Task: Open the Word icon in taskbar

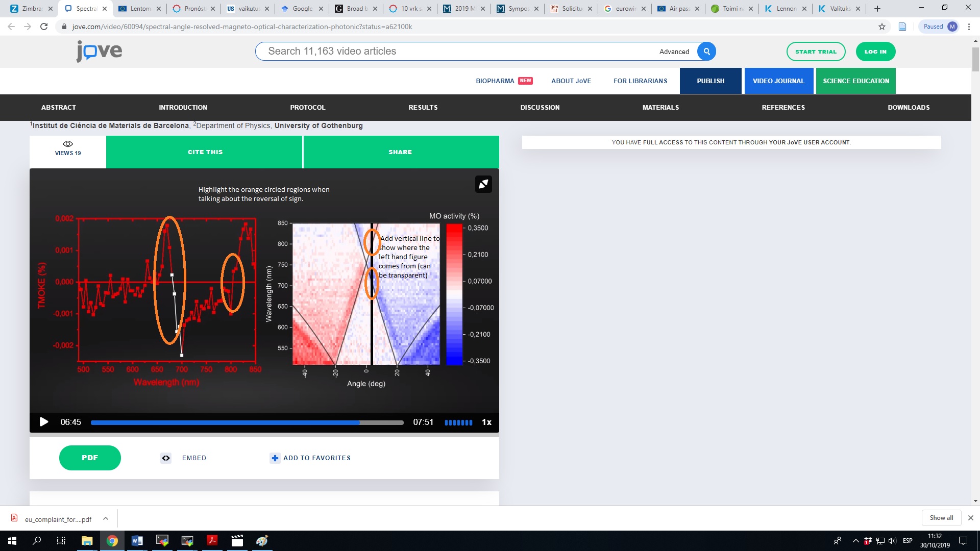Action: (x=137, y=541)
